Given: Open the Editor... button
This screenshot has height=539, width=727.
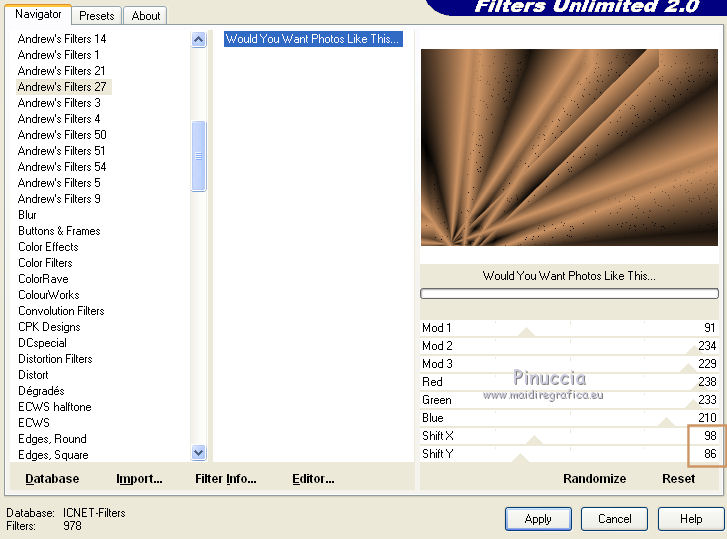Looking at the screenshot, I should (313, 479).
